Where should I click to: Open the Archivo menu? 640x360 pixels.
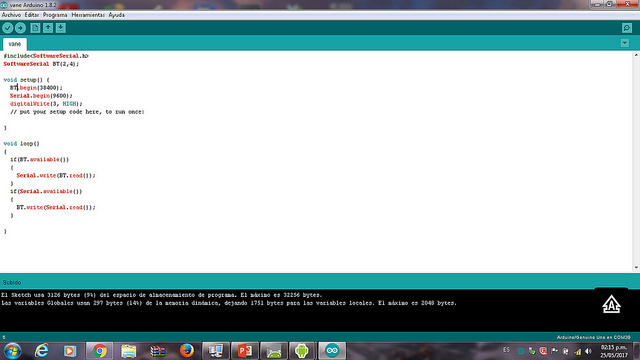point(11,15)
